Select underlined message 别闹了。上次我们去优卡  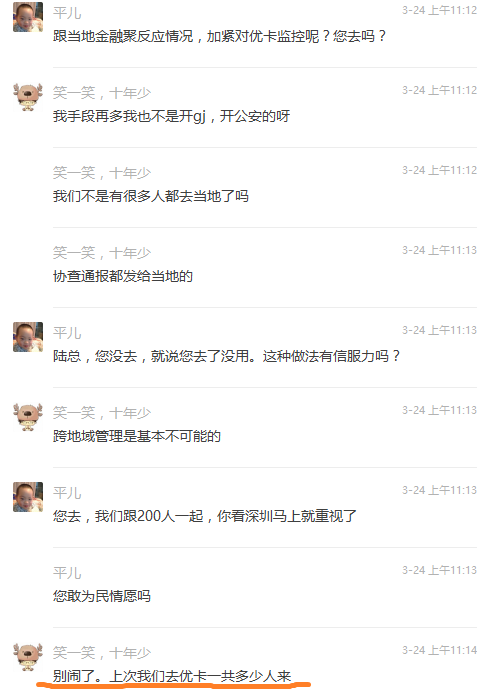[x=172, y=676]
